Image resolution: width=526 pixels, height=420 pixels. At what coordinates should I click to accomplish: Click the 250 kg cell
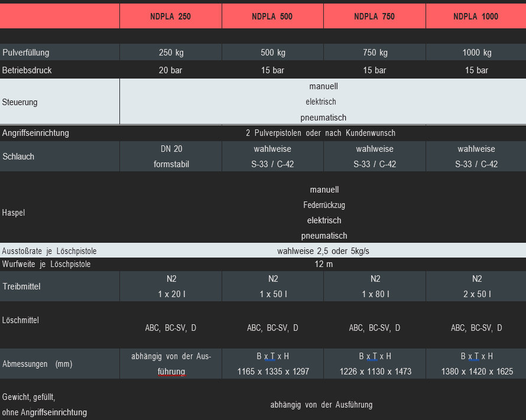[171, 53]
